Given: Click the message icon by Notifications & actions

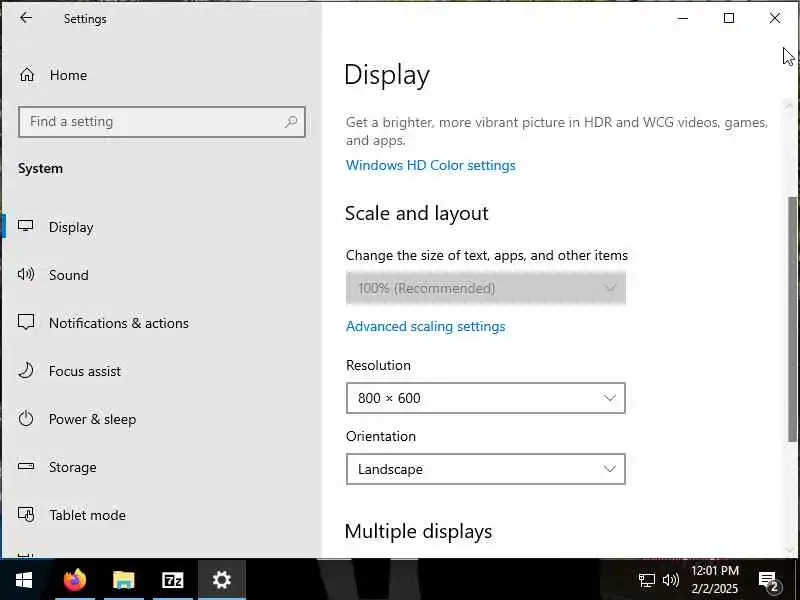Looking at the screenshot, I should pyautogui.click(x=26, y=322).
